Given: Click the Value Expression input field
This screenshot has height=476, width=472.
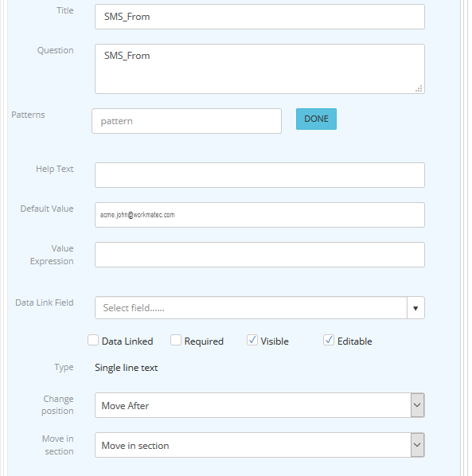Looking at the screenshot, I should (259, 255).
